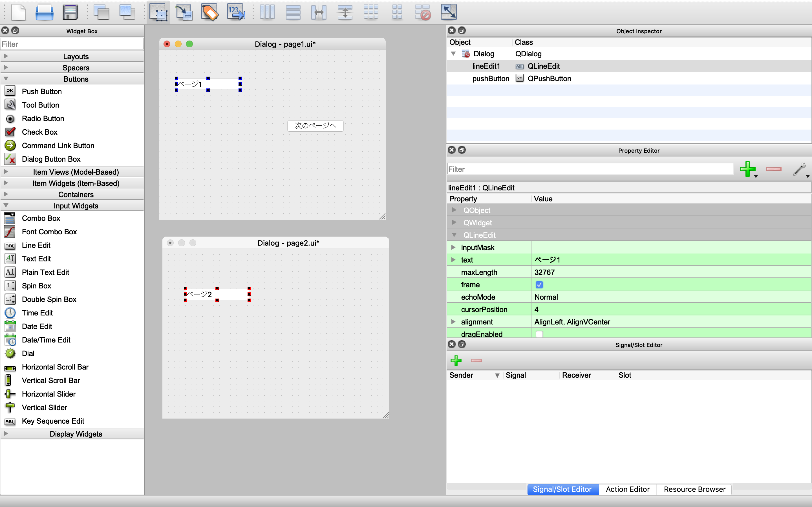812x507 pixels.
Task: Toggle the frame checkbox for lineEdit1
Action: (x=539, y=284)
